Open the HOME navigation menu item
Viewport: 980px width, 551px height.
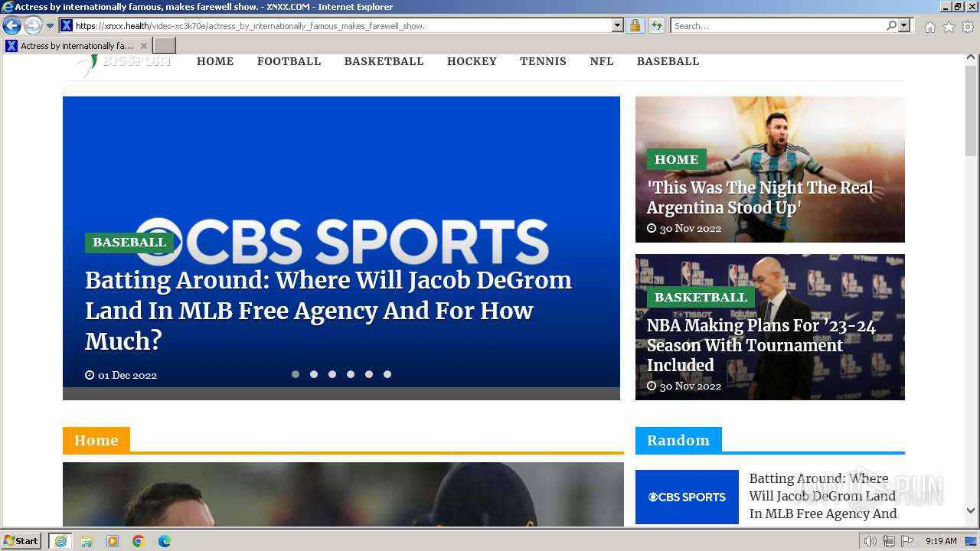point(215,61)
